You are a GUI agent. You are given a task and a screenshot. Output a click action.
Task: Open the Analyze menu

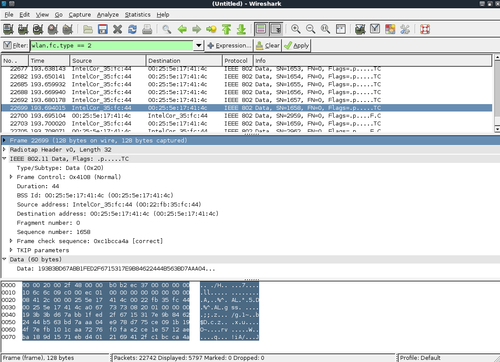108,15
